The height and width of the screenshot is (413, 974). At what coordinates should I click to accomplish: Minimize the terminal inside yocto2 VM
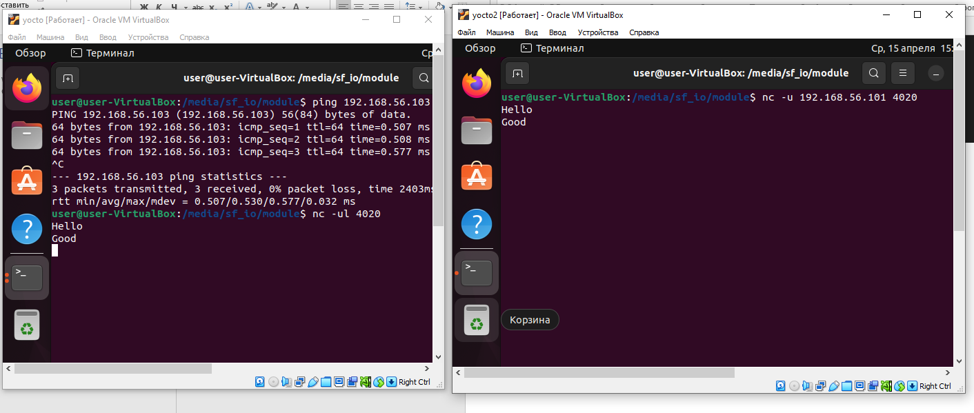click(x=935, y=73)
